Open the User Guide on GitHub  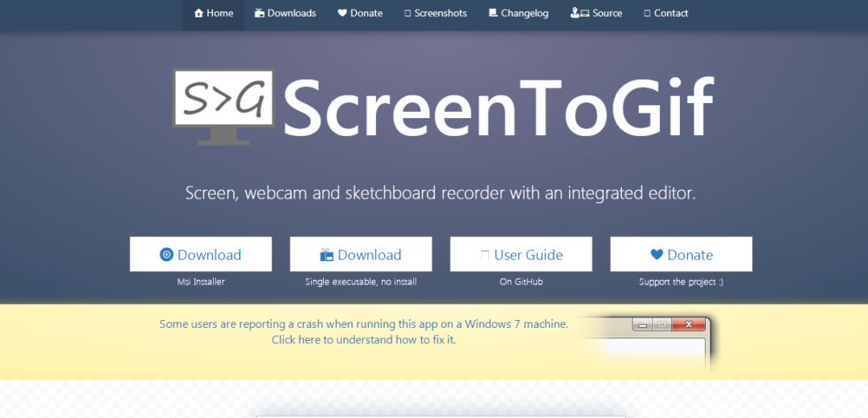[x=521, y=254]
